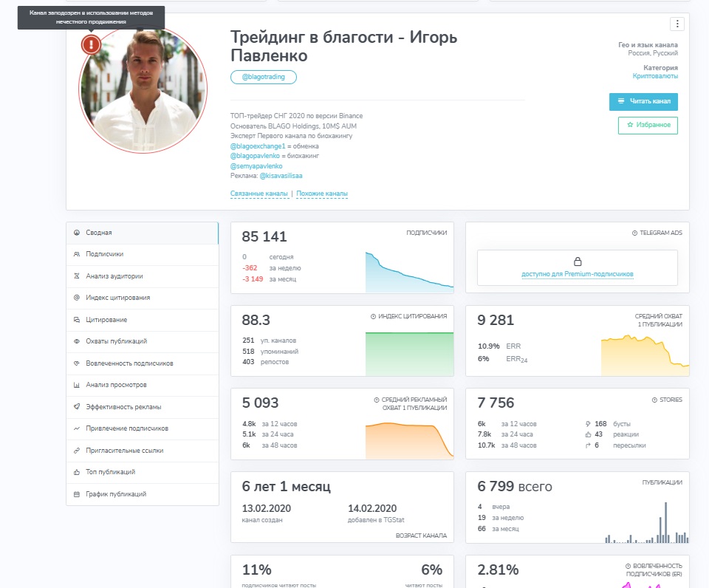Click the Telegram Ads info icon

click(635, 233)
